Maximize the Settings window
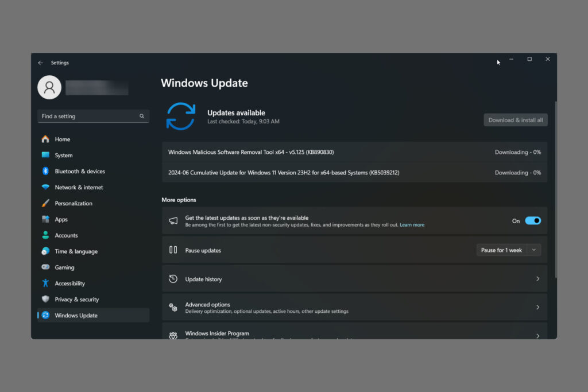Screen dimensions: 588x392 click(529, 59)
